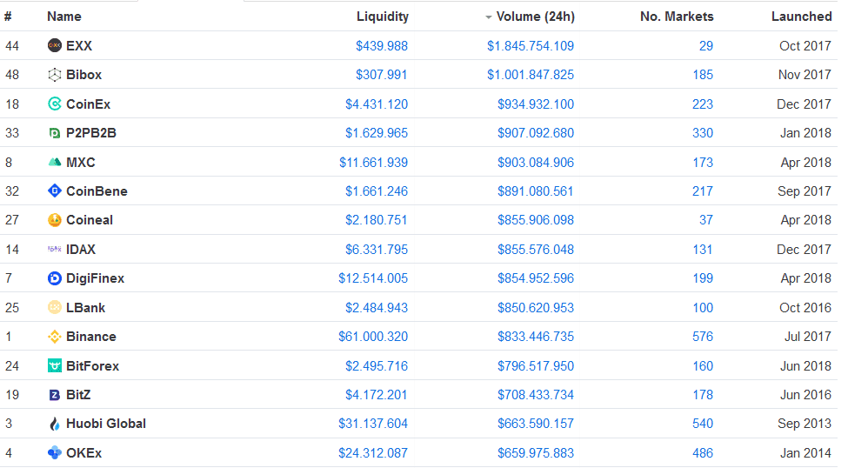The width and height of the screenshot is (868, 468).
Task: Open the P2PB2B exchange name link
Action: pos(90,133)
